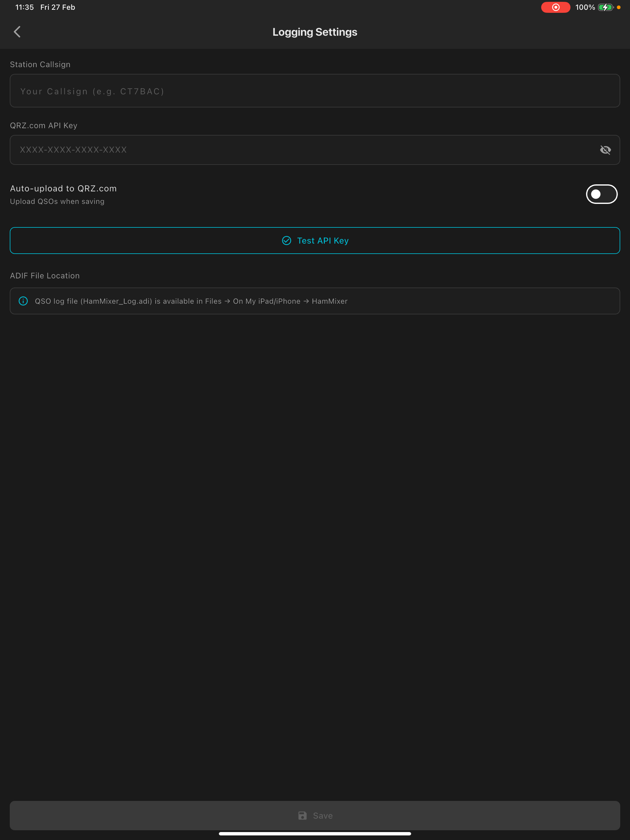
Task: Tap the red screen recording indicator
Action: [x=556, y=7]
